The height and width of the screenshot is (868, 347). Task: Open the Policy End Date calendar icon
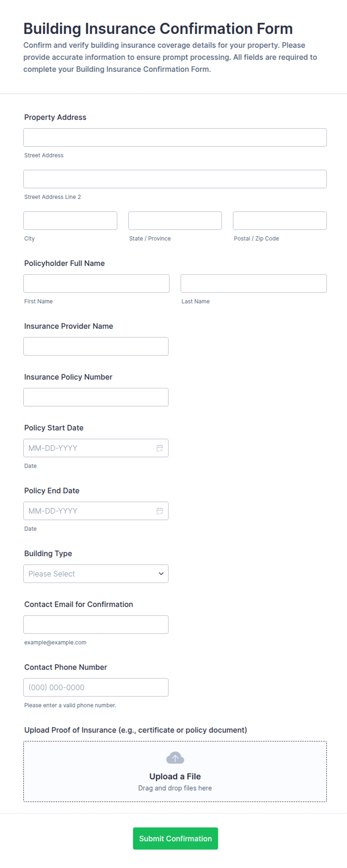160,511
